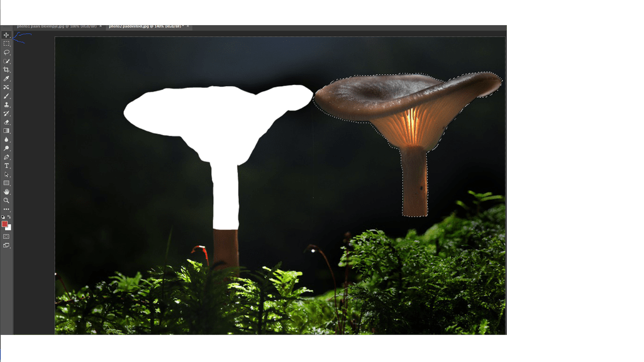Select the Rectangular Marquee tool
Viewport: 644px width, 362px height.
(x=6, y=43)
